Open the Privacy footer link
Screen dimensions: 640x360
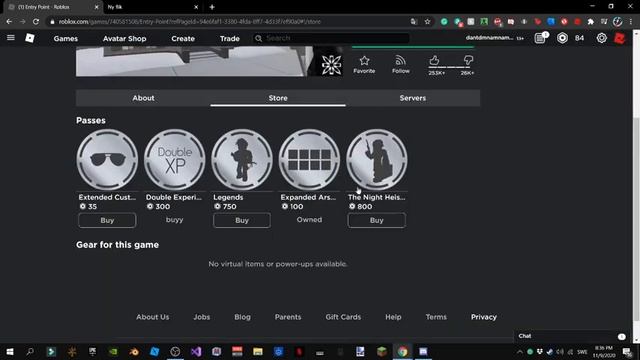[484, 317]
